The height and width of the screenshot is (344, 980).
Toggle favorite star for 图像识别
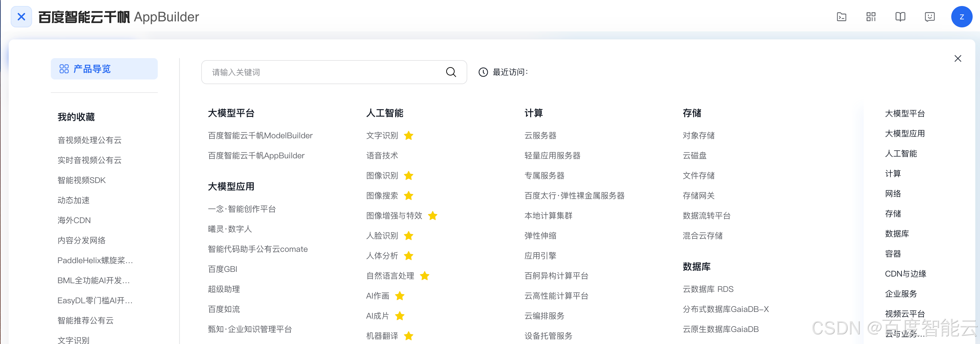click(x=408, y=176)
